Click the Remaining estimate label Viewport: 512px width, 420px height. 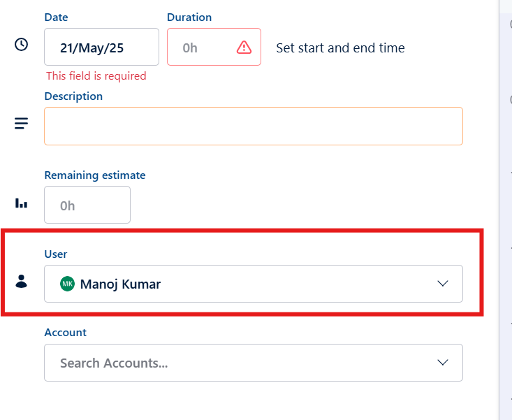coord(95,175)
